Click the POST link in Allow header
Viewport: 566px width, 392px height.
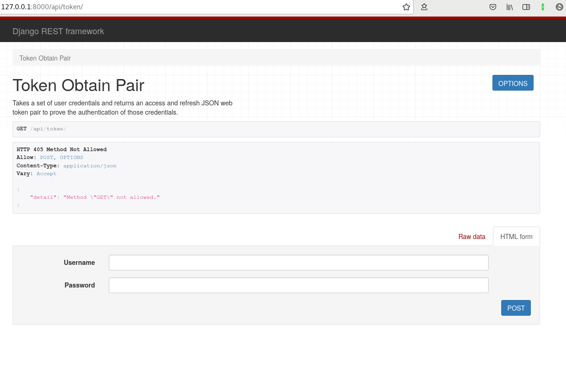[47, 158]
